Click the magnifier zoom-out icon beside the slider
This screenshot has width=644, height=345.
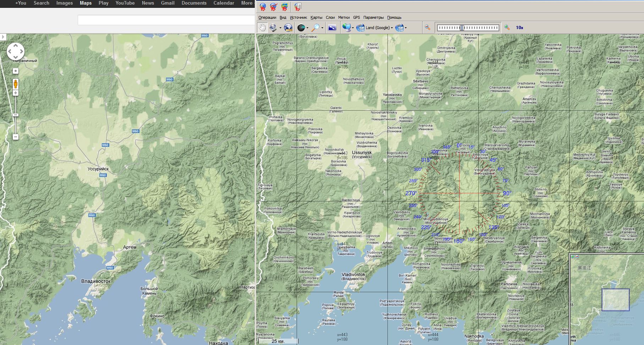428,27
